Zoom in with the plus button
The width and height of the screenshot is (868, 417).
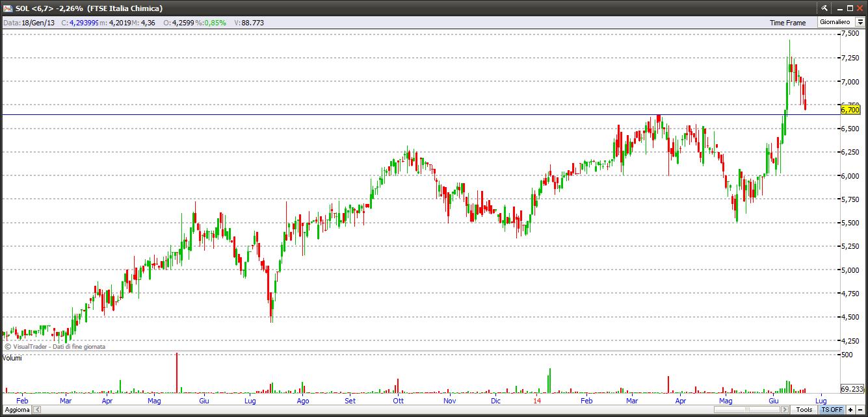click(x=850, y=410)
